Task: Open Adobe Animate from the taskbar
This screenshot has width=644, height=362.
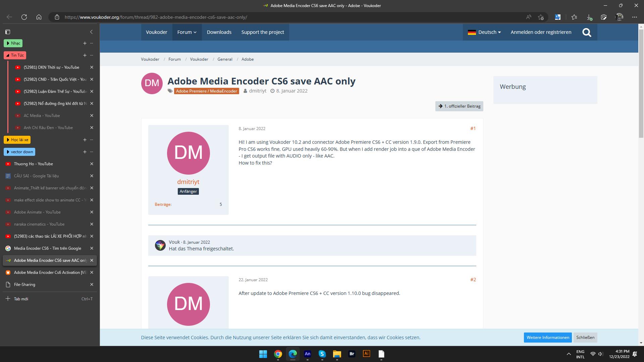Action: 307,354
